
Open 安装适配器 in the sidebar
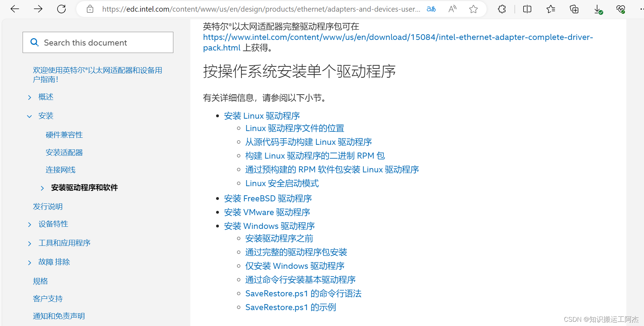pyautogui.click(x=64, y=153)
